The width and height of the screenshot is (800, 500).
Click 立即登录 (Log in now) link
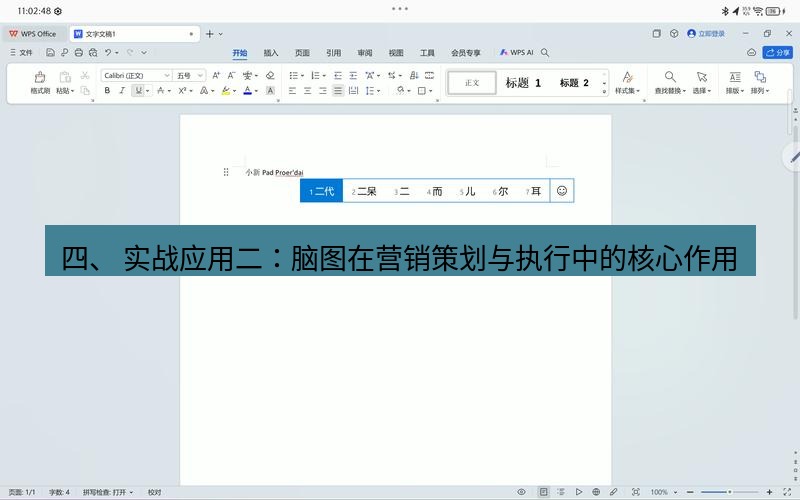(706, 34)
